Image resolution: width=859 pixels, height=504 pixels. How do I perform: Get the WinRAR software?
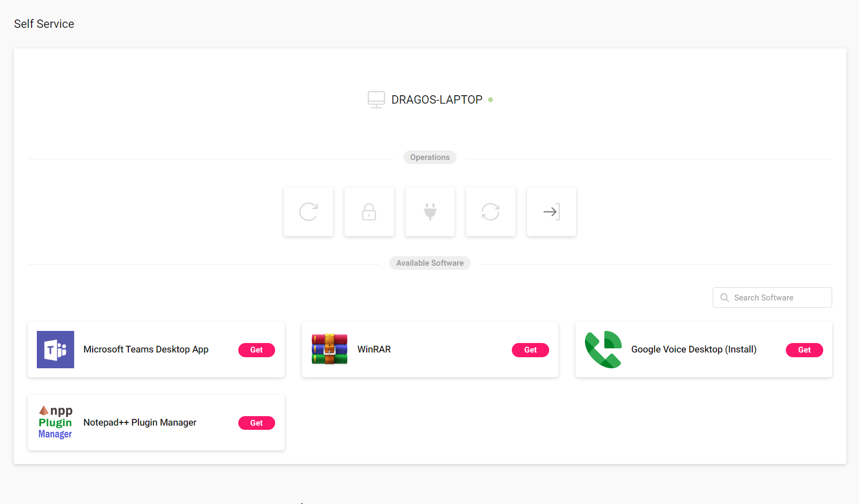tap(530, 350)
